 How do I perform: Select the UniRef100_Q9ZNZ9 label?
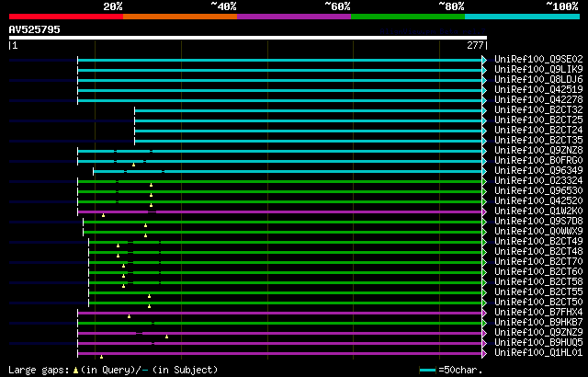tap(538, 332)
